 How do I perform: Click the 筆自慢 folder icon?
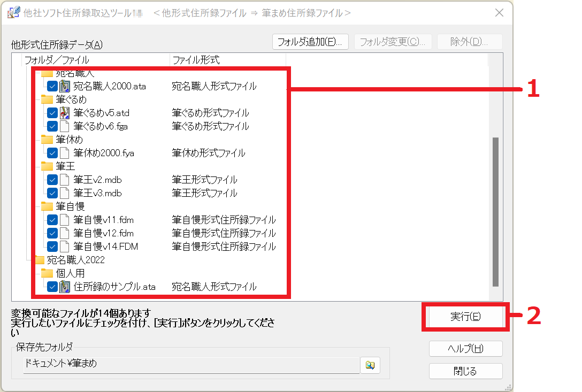tap(47, 206)
